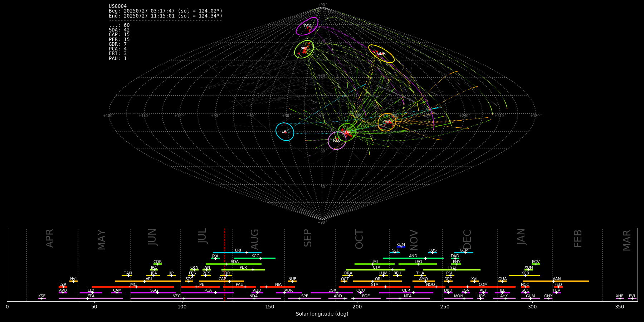Click ERI label inside cyan ellipse on sky map
The height and width of the screenshot is (322, 644).
pos(284,132)
